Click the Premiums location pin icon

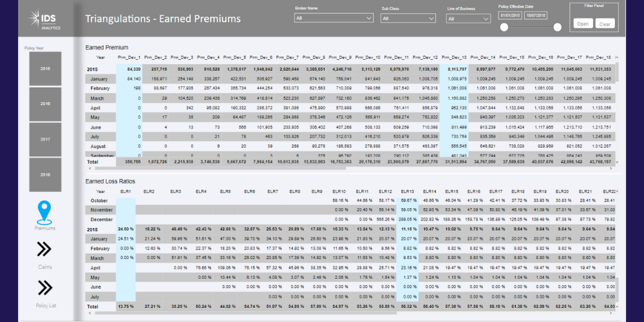click(45, 211)
